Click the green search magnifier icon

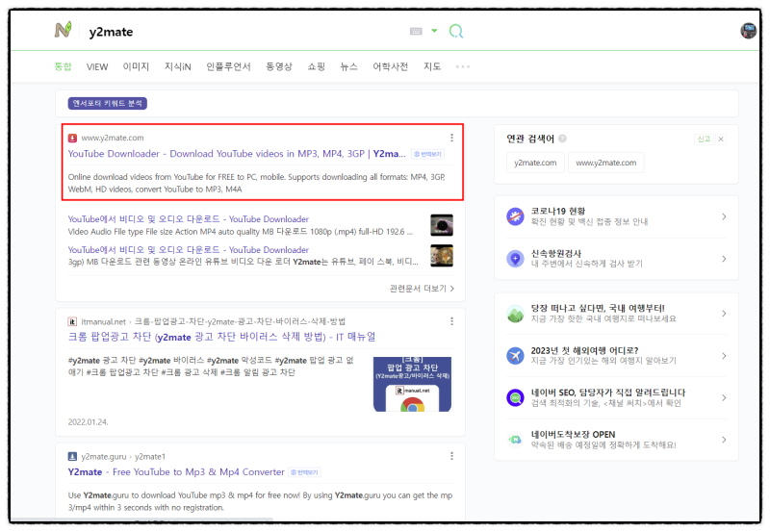(455, 32)
